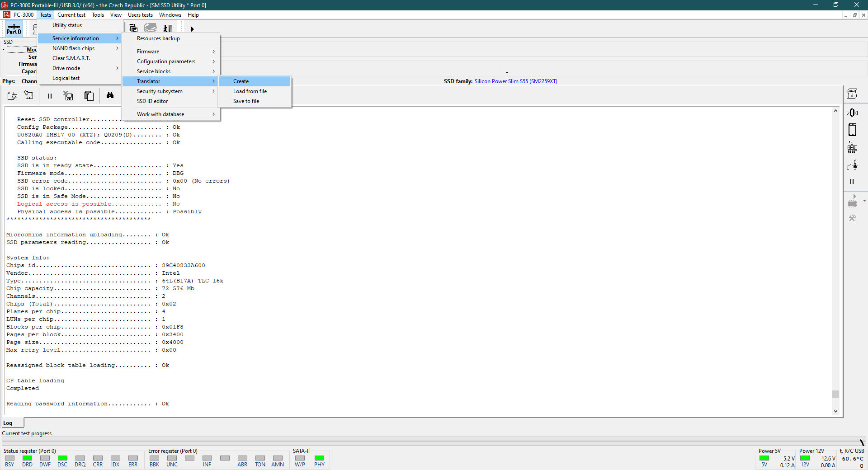Open dropdown arrow next to chip icon
868x470 pixels.
(x=864, y=201)
